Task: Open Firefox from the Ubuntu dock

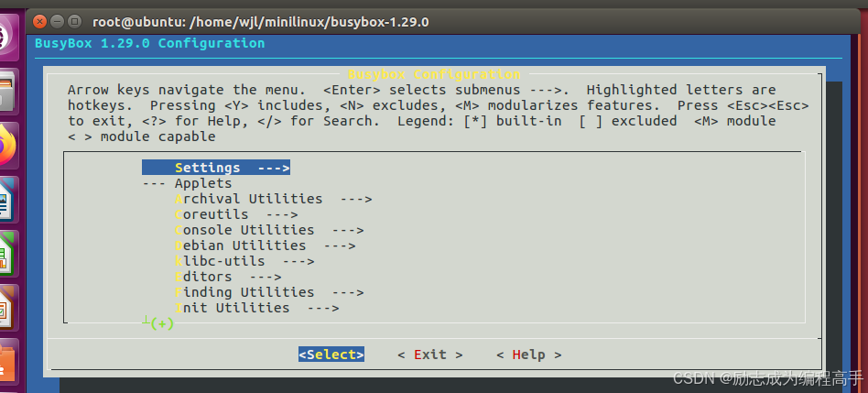Action: [x=7, y=145]
